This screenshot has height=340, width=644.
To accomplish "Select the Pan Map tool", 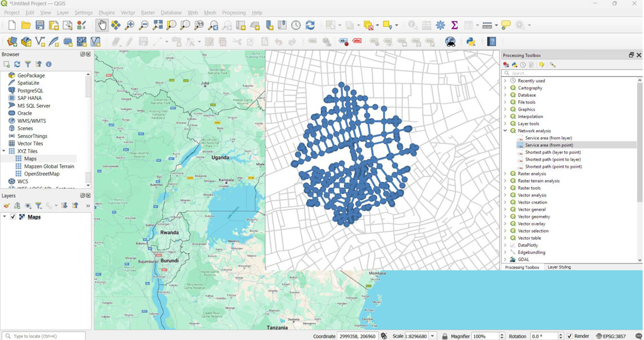I will tap(101, 25).
